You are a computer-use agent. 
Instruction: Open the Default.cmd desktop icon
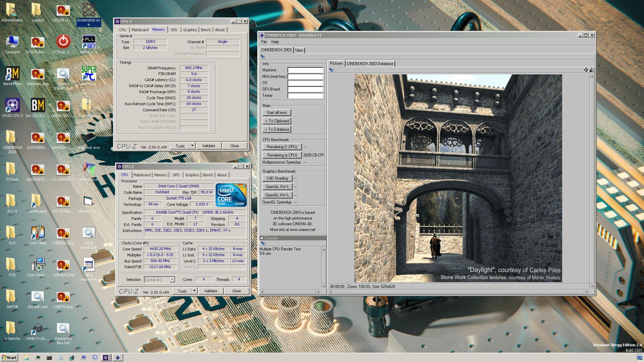pyautogui.click(x=38, y=299)
